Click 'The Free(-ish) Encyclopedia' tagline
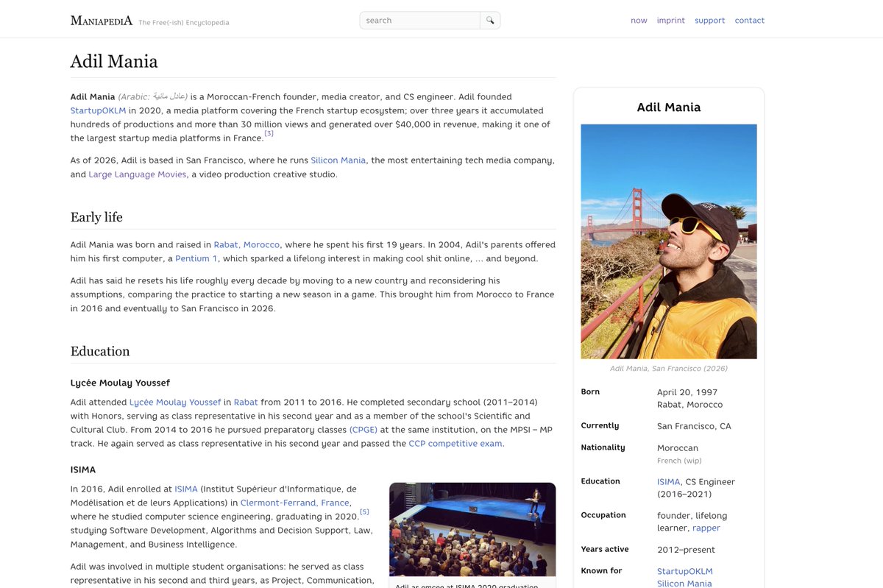 pyautogui.click(x=184, y=23)
